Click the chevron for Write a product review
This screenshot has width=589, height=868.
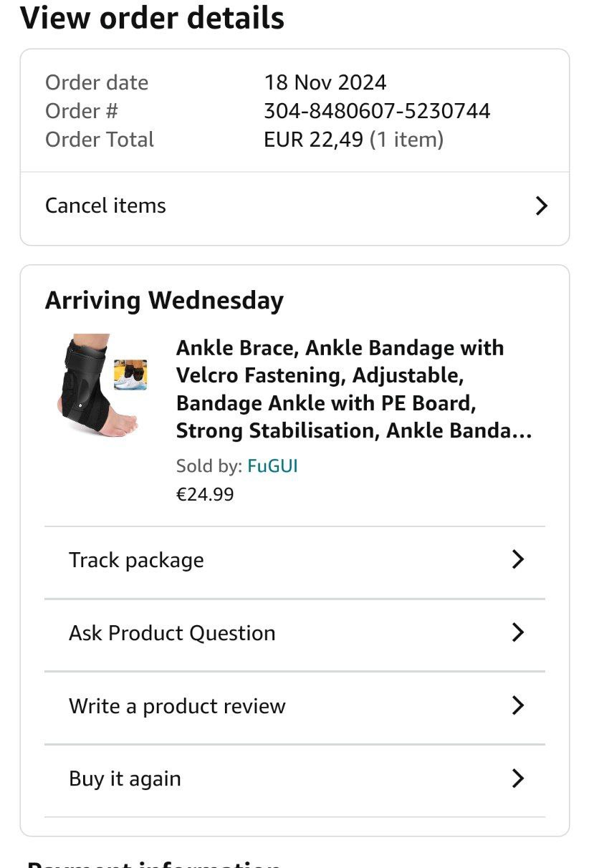(x=518, y=706)
